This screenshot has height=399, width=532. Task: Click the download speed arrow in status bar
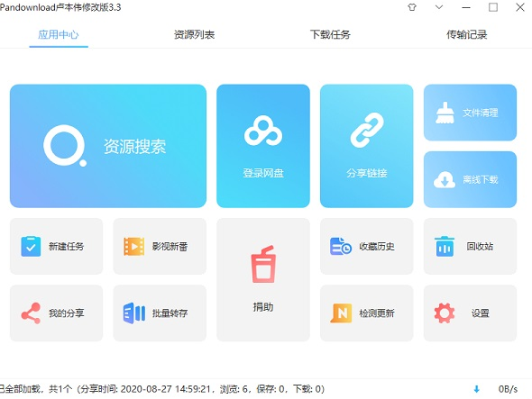tap(476, 389)
